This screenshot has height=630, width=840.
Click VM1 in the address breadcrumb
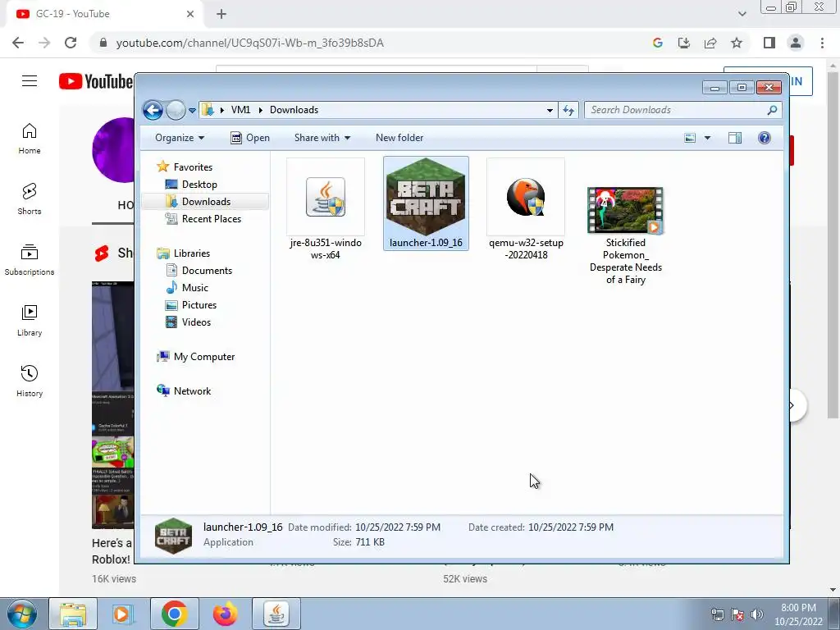[240, 110]
